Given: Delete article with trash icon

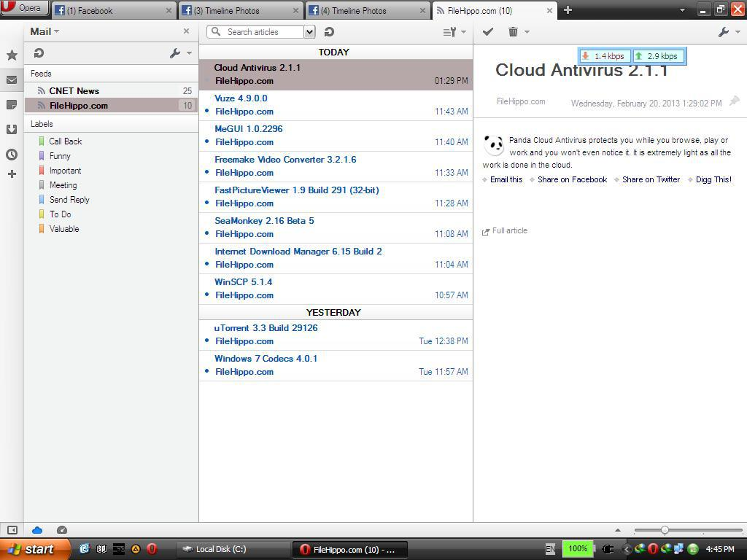Looking at the screenshot, I should point(513,32).
